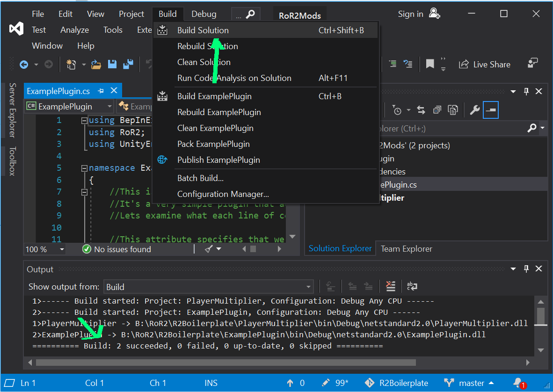Screen dimensions: 553x392
Task: Click Sync with Active Document icon
Action: [x=421, y=110]
